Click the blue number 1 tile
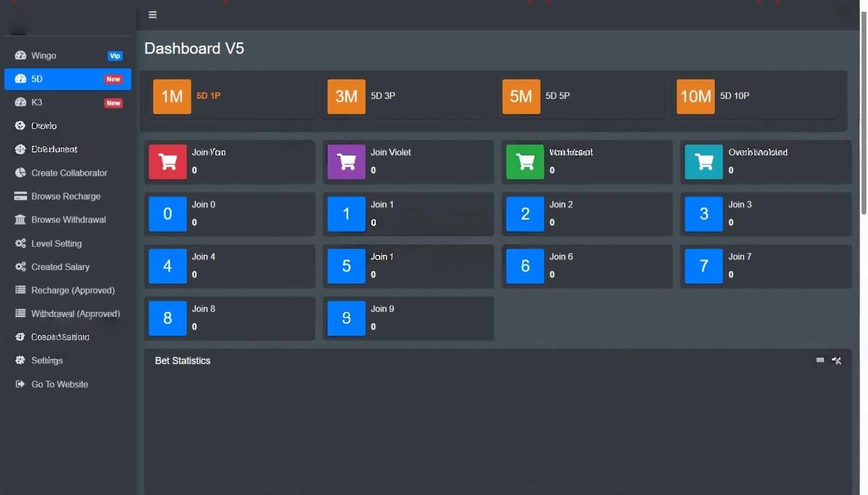The image size is (868, 495). point(346,214)
